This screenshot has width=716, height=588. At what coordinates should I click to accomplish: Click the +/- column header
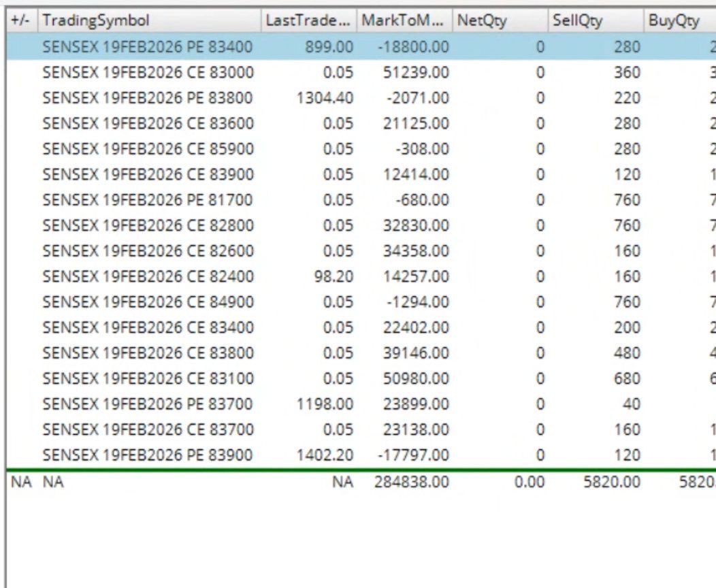(22, 20)
